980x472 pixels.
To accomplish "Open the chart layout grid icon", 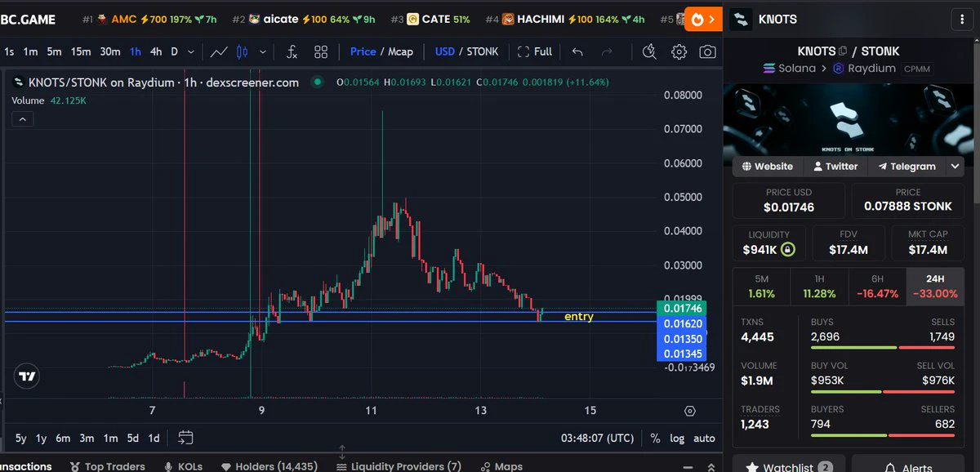I will pyautogui.click(x=321, y=51).
